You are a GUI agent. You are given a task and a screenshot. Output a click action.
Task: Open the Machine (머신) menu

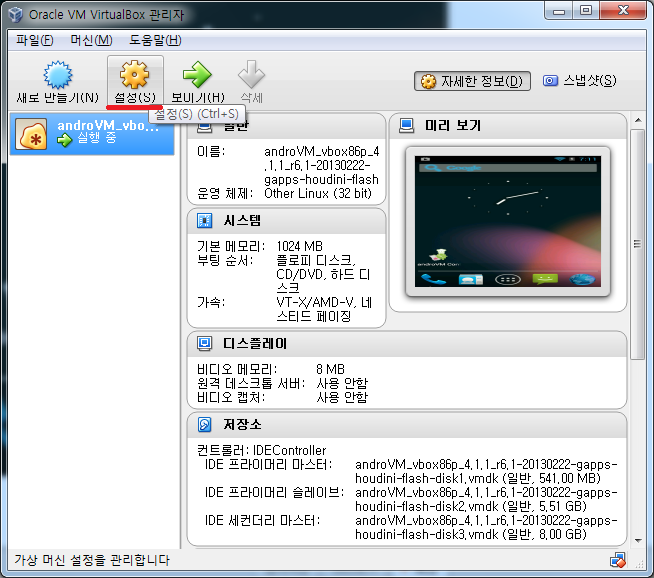(x=91, y=40)
